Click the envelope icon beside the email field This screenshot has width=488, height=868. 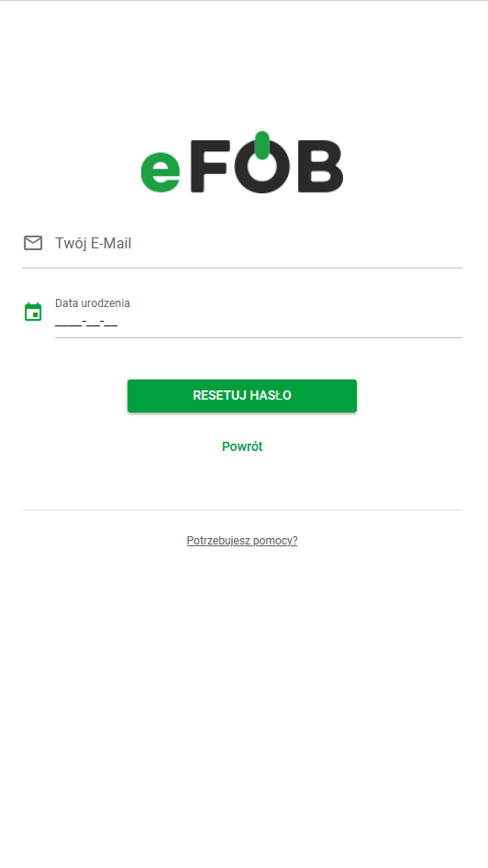(33, 243)
